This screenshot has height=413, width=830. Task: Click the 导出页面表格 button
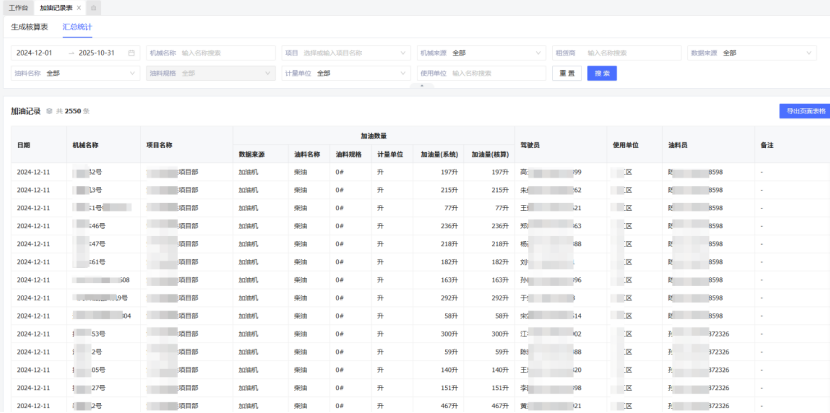pyautogui.click(x=805, y=111)
